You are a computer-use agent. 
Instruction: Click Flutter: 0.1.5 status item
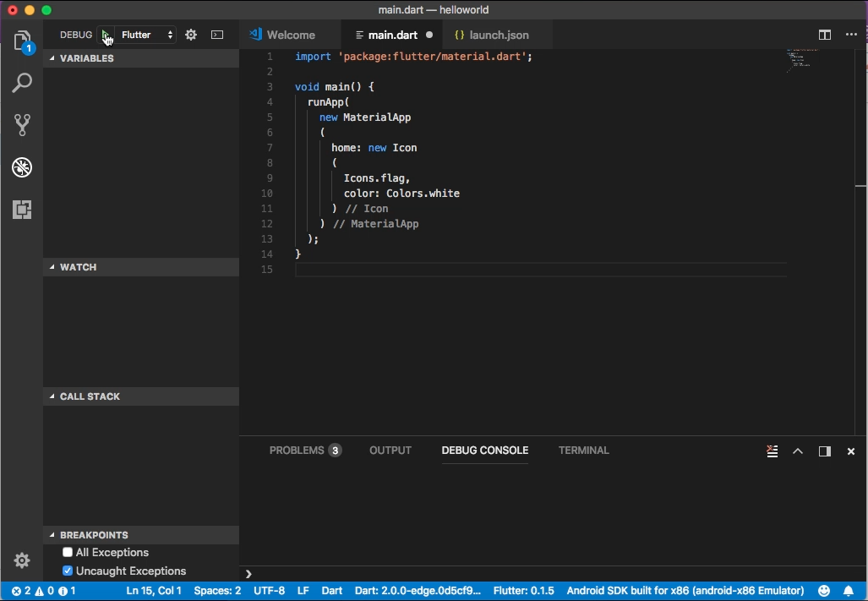[x=524, y=591]
